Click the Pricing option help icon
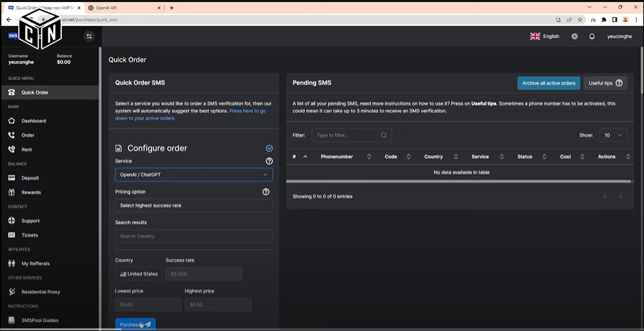 (266, 192)
